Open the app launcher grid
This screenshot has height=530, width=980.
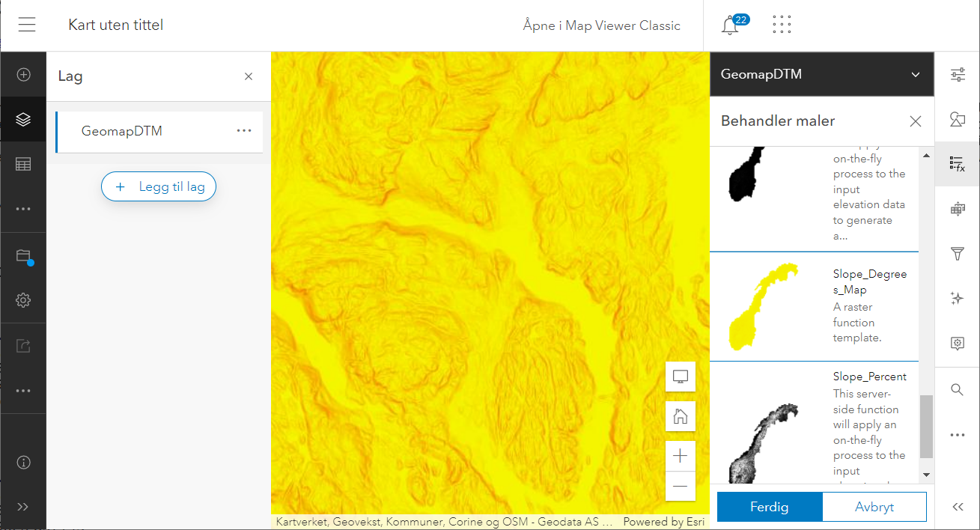(782, 25)
